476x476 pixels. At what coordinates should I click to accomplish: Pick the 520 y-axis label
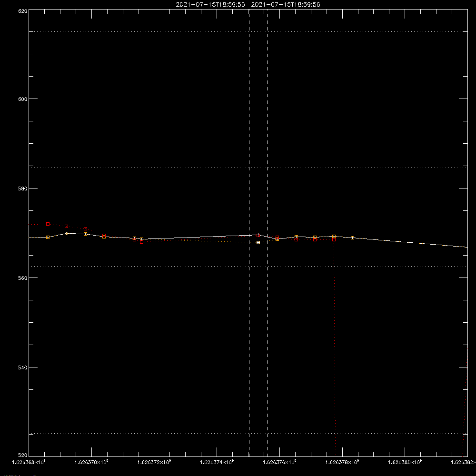pyautogui.click(x=23, y=456)
